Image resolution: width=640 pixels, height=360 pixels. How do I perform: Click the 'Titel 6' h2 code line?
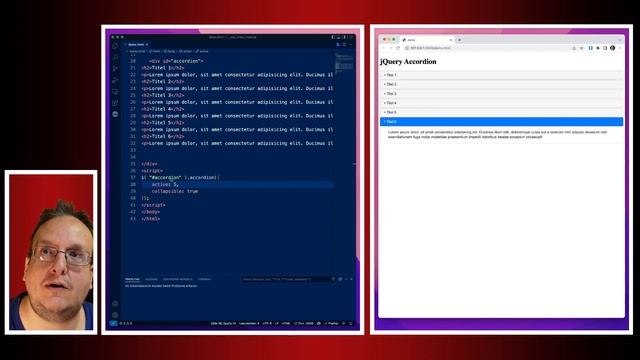click(162, 136)
